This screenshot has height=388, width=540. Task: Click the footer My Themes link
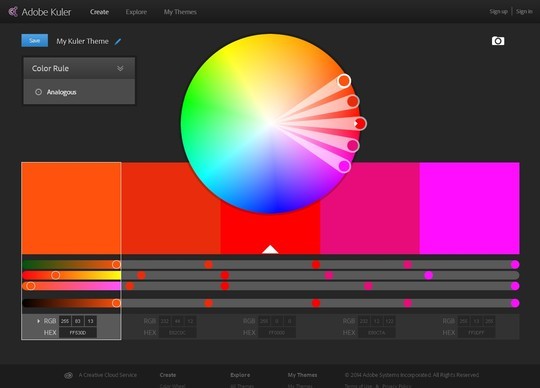tap(302, 375)
